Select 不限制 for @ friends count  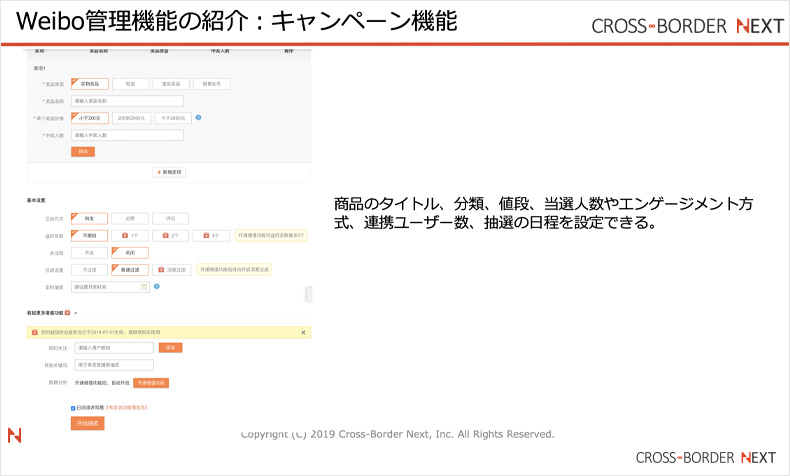point(89,235)
